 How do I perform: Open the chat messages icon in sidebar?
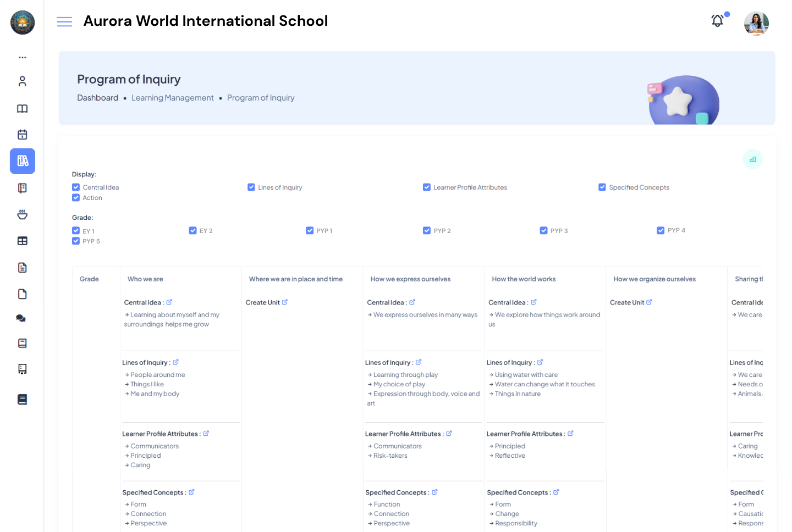pyautogui.click(x=22, y=318)
